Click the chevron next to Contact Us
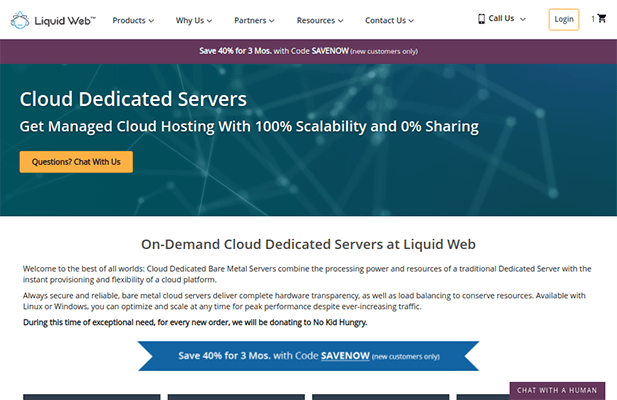Image resolution: width=617 pixels, height=400 pixels. [x=411, y=21]
